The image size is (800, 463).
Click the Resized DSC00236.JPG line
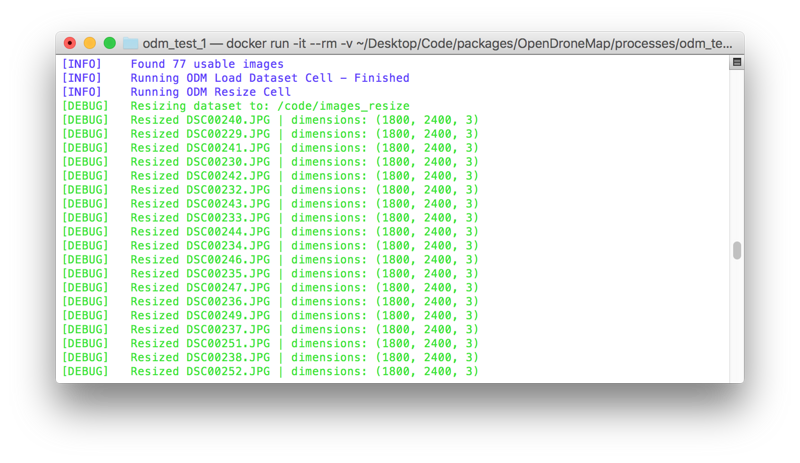270,302
